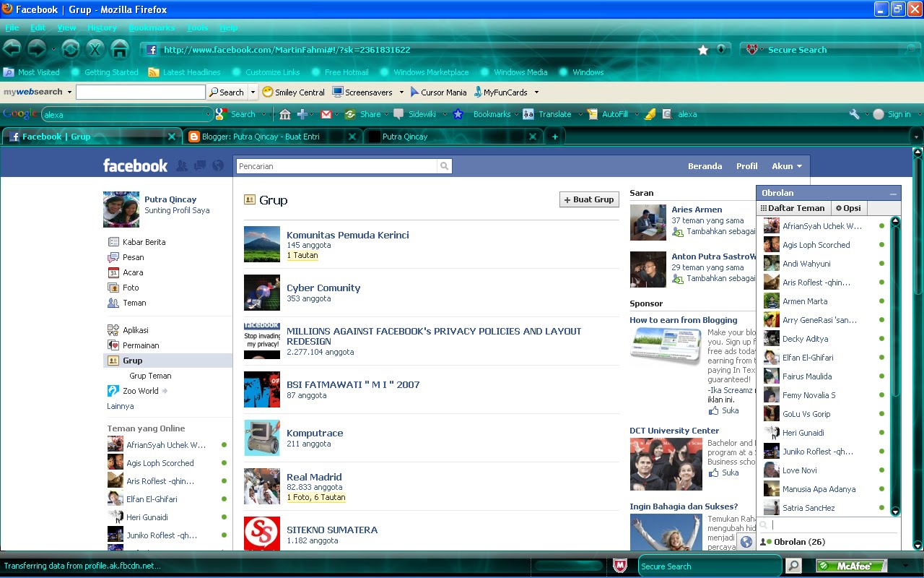924x578 pixels.
Task: Open the list all tabs dropdown
Action: [x=916, y=137]
